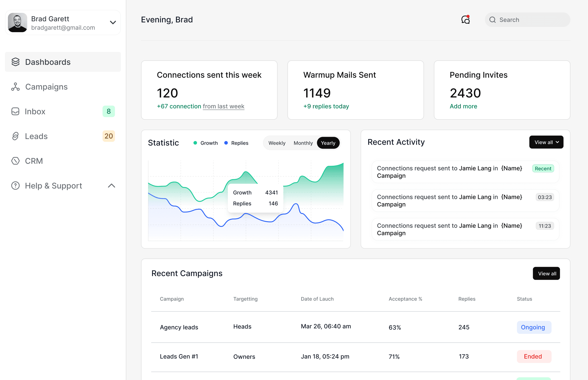Image resolution: width=588 pixels, height=380 pixels.
Task: Switch statistic range to Monthly
Action: (x=303, y=143)
